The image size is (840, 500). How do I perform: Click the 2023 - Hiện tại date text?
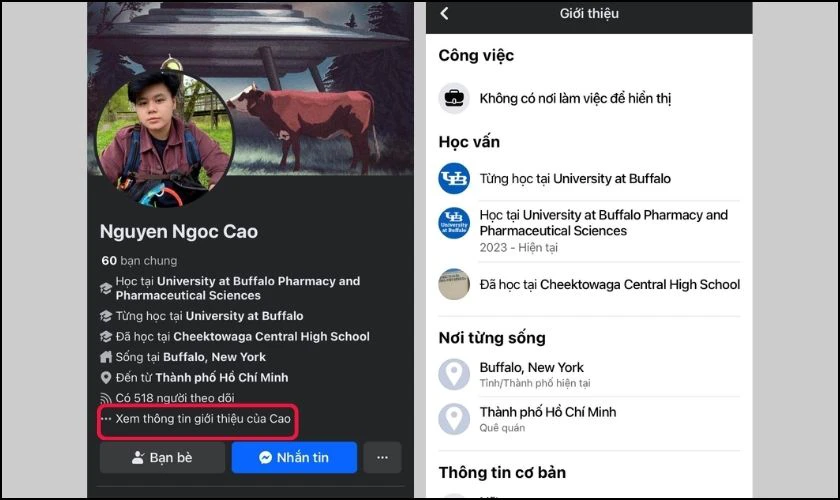point(519,248)
